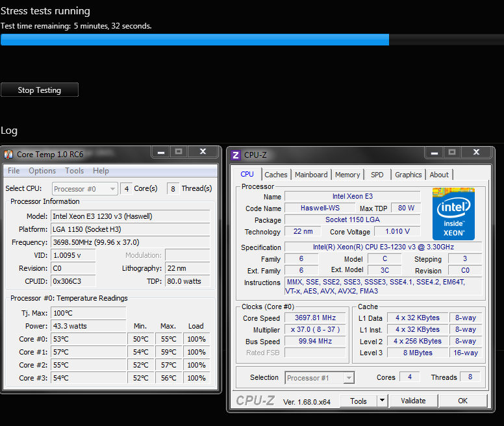
Task: Minimize the Core Temp window
Action: coord(161,152)
